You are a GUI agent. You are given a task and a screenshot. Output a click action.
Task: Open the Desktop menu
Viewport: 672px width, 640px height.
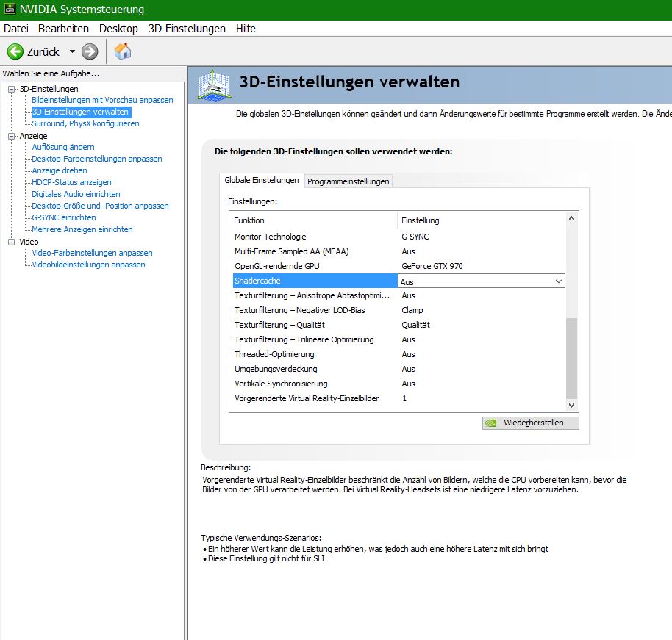click(x=118, y=28)
